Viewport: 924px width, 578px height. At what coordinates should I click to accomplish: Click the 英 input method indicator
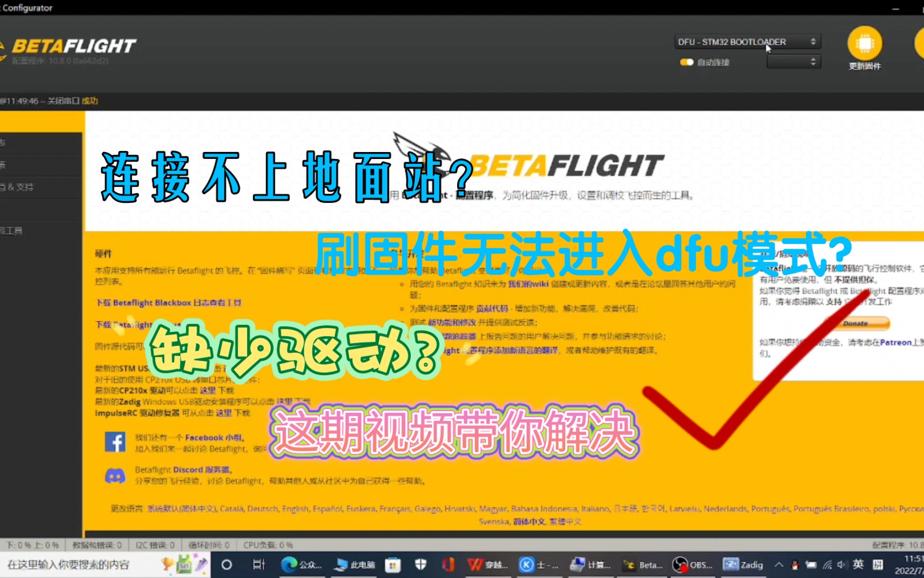(x=858, y=564)
